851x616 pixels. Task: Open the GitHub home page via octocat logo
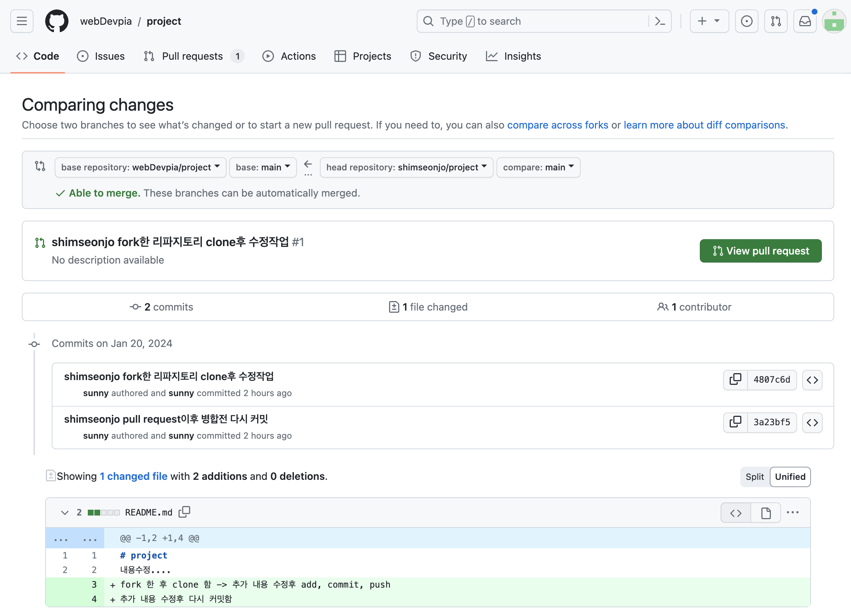click(x=57, y=21)
